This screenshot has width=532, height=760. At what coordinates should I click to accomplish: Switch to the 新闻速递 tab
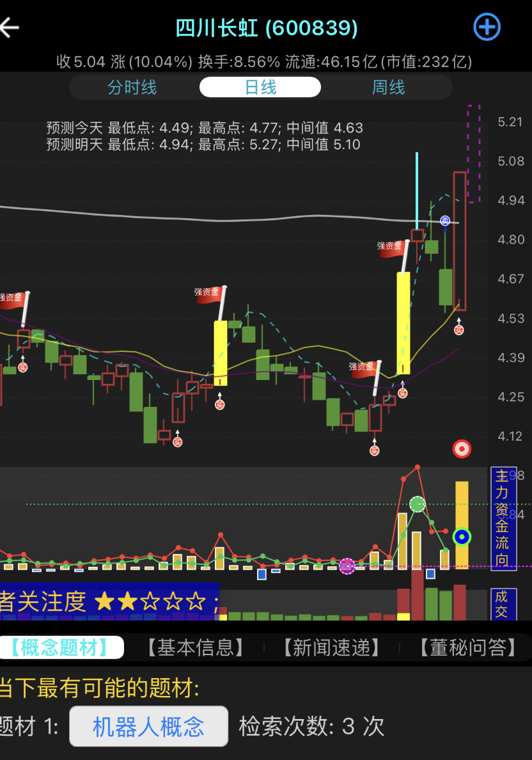tap(332, 647)
